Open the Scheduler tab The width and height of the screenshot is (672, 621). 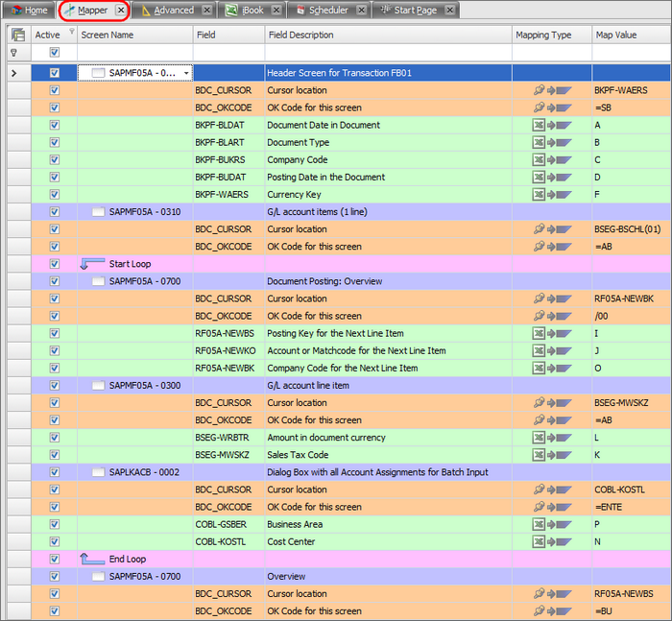pos(328,11)
